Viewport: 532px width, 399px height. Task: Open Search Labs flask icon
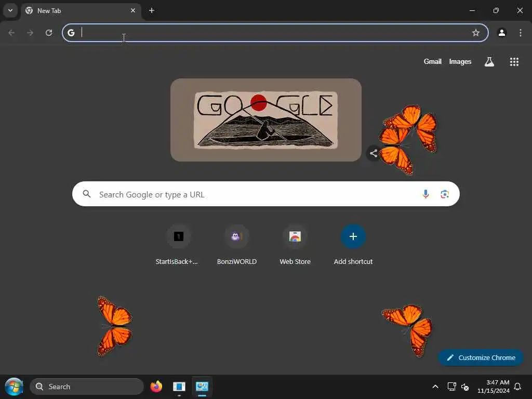click(489, 62)
